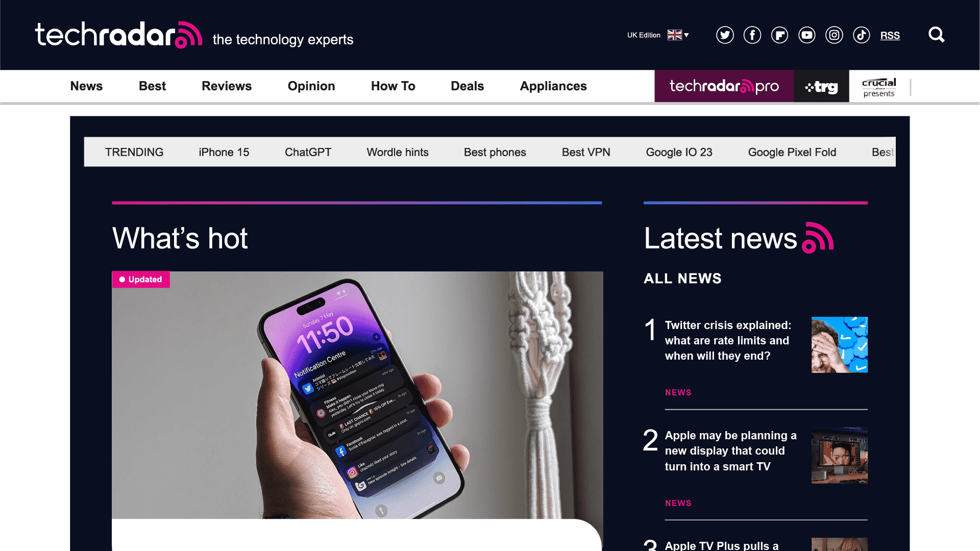The height and width of the screenshot is (551, 980).
Task: Expand the TechRadar Pro section
Action: pos(724,86)
